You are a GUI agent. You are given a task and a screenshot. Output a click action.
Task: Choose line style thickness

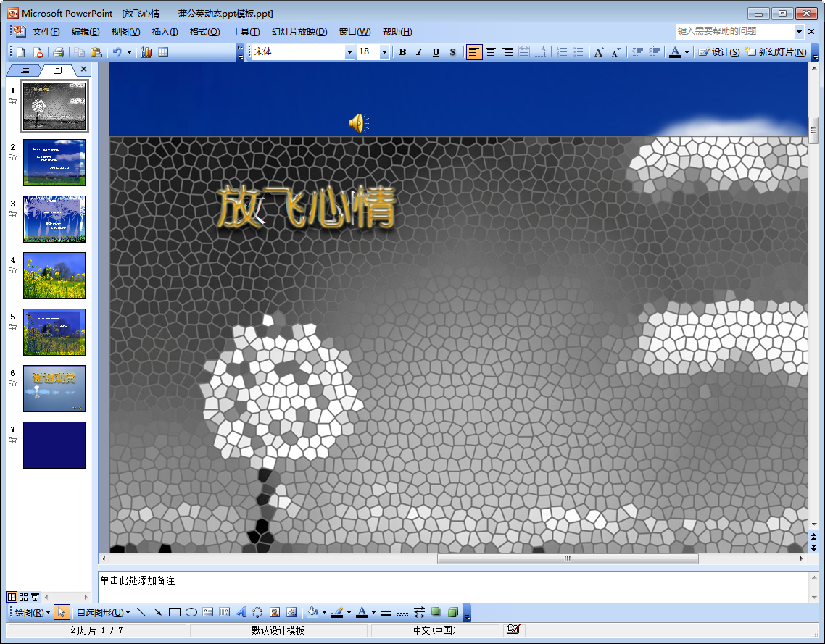[x=386, y=612]
